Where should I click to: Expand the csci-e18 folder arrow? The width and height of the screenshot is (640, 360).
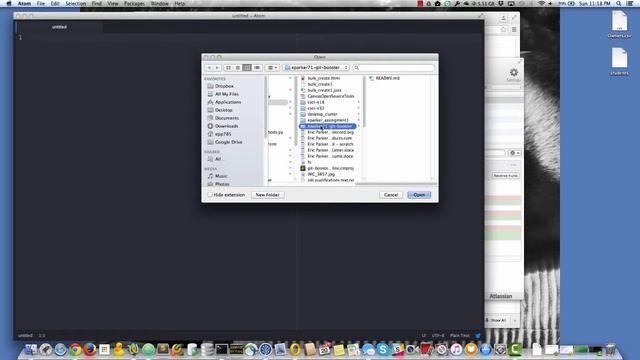tap(359, 102)
